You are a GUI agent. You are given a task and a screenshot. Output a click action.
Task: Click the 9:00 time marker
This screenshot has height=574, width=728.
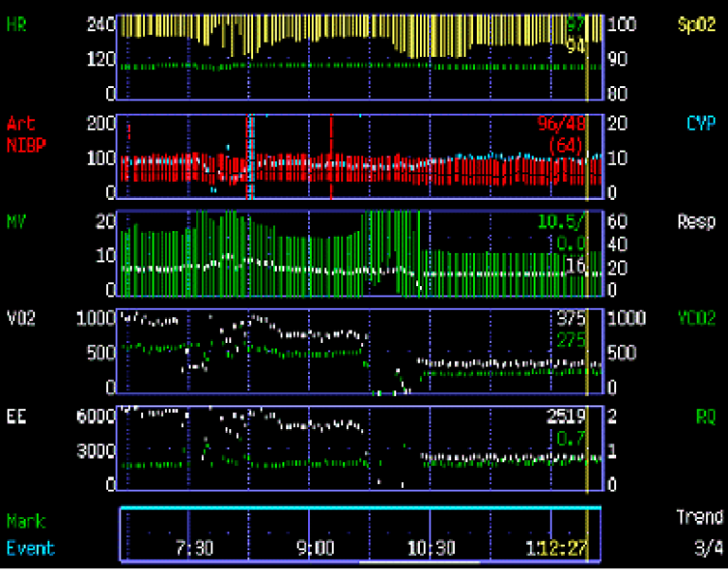tap(316, 548)
